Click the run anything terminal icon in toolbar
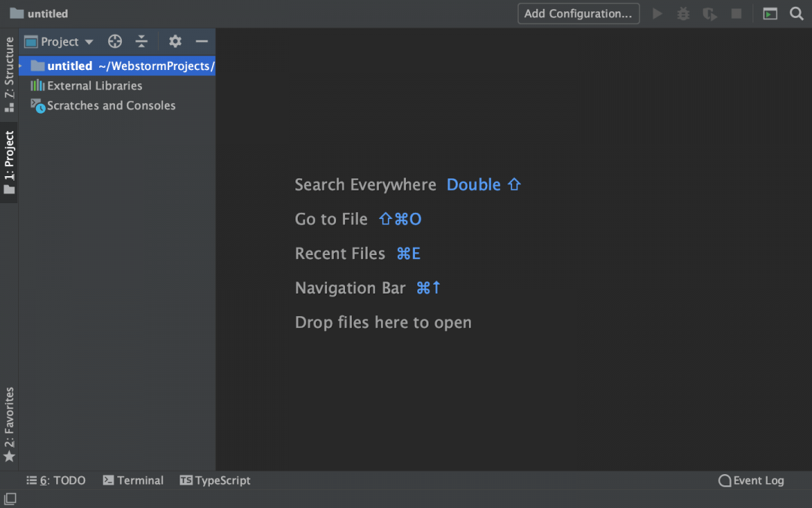Viewport: 812px width, 508px height. [770, 14]
